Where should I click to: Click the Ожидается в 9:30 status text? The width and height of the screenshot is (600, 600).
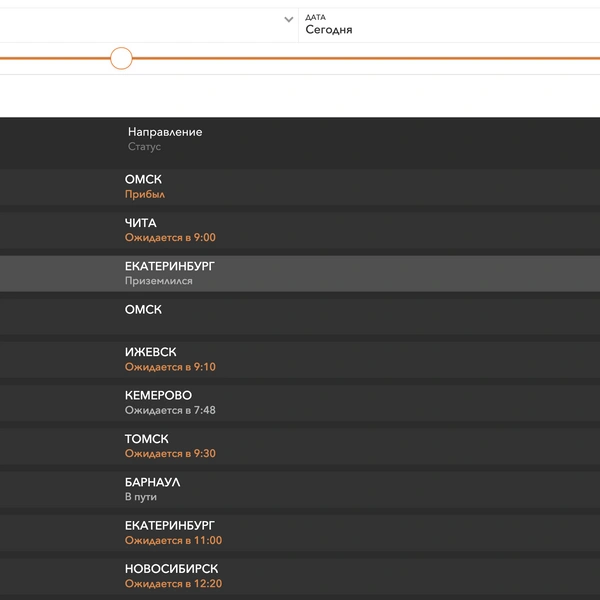coord(170,453)
